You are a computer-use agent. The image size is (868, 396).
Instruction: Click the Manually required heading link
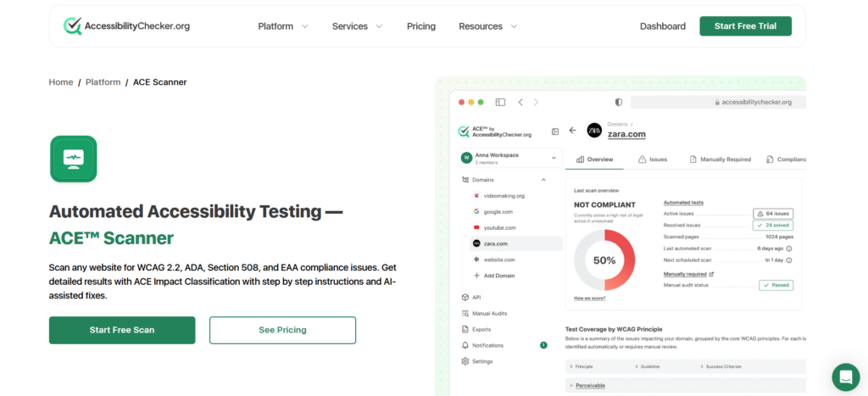tap(685, 274)
